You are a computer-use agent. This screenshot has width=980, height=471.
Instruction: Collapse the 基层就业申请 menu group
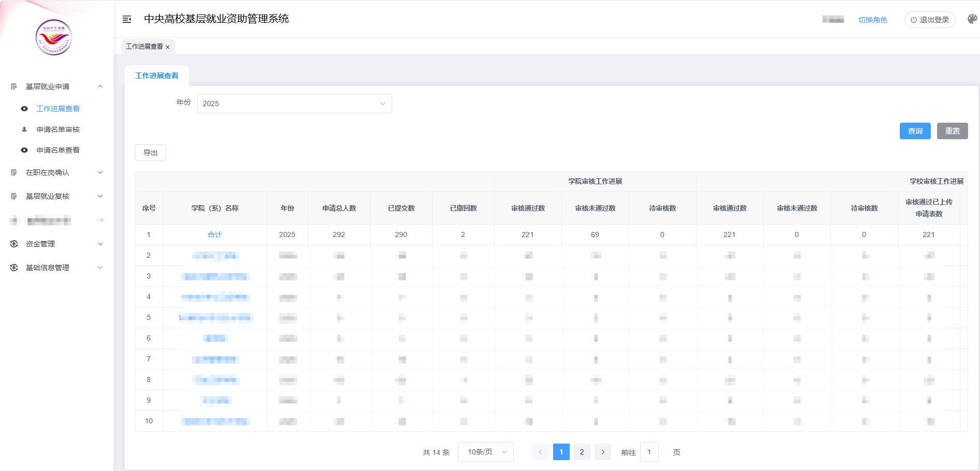(100, 86)
